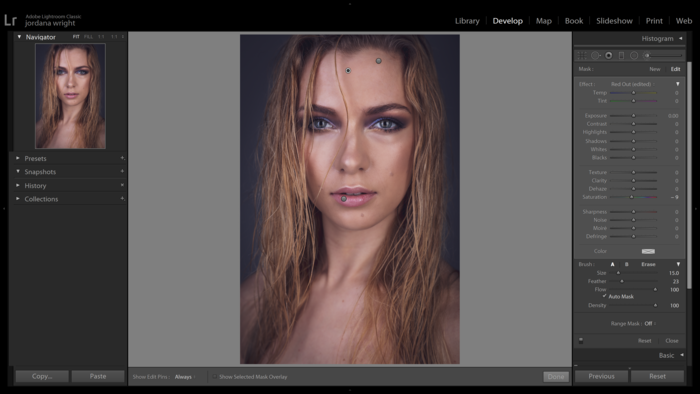Select the Graduated Filter tool icon
This screenshot has height=394, width=700.
click(621, 55)
